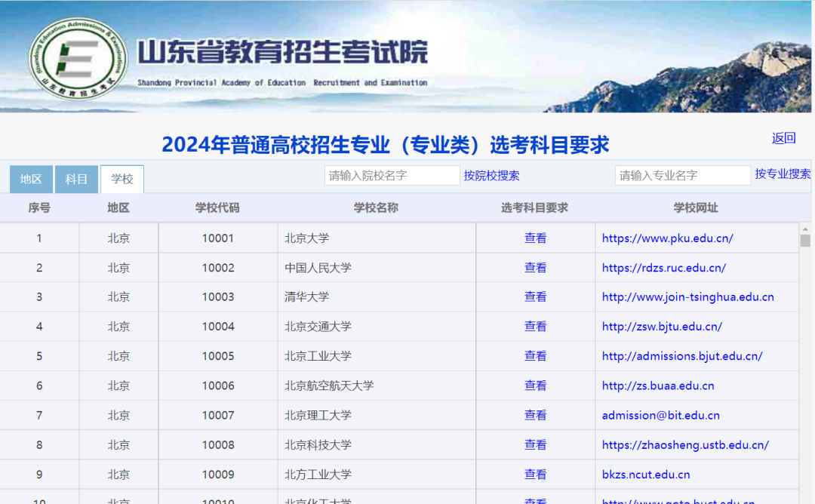The image size is (815, 504).
Task: Open 查看 for 北京科技大学
Action: click(x=535, y=444)
